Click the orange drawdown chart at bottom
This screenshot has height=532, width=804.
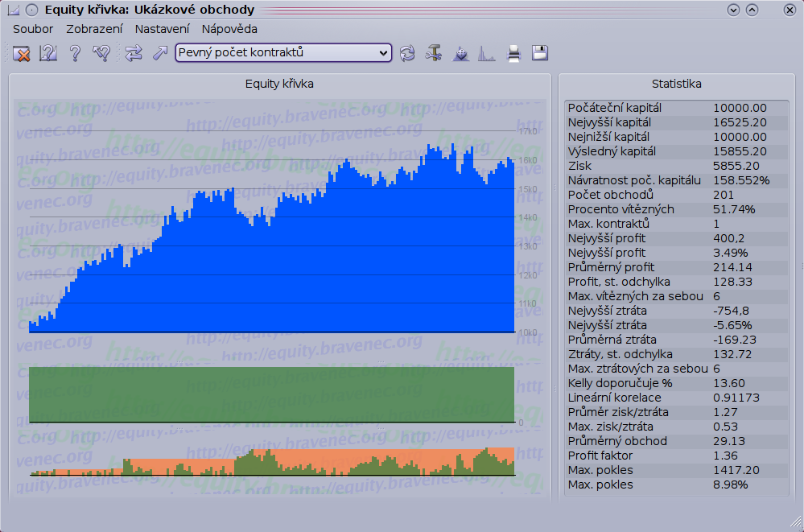pos(271,462)
